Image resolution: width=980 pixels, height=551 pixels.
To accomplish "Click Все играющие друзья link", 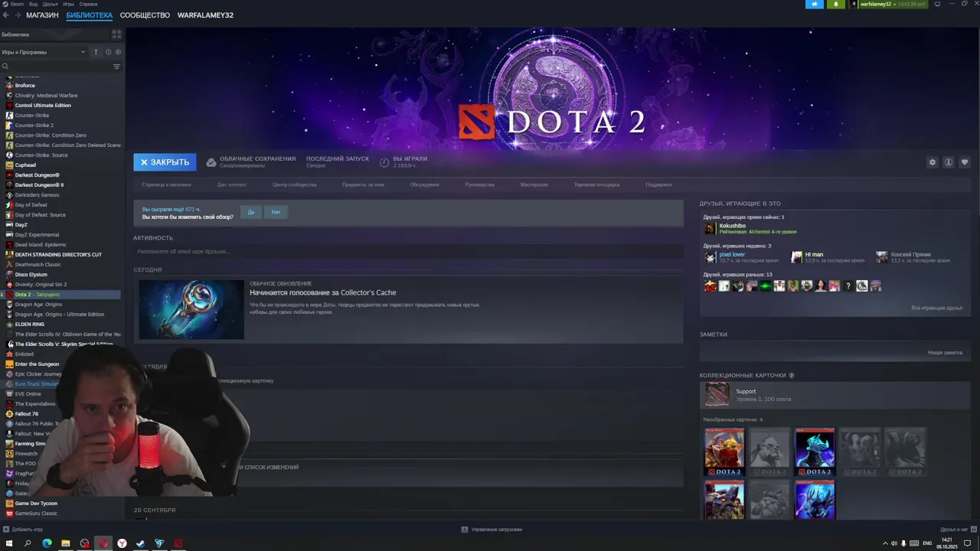I will point(937,308).
